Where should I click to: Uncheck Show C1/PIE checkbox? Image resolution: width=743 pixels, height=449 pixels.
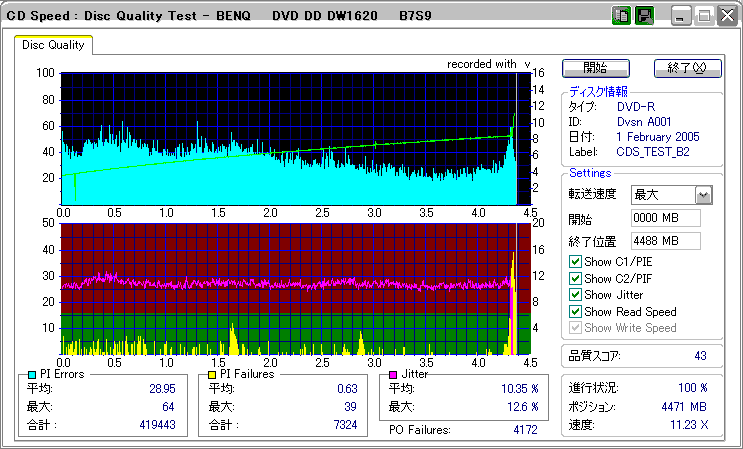coord(575,262)
